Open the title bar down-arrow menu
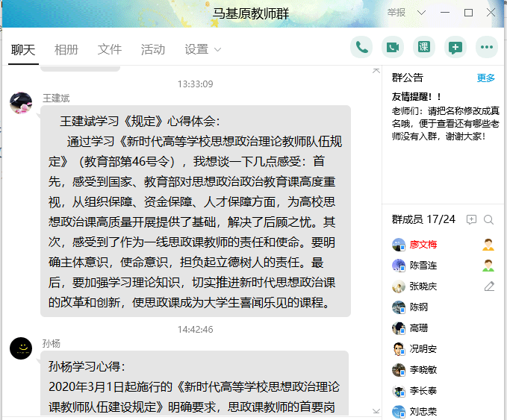The image size is (507, 420). (423, 13)
